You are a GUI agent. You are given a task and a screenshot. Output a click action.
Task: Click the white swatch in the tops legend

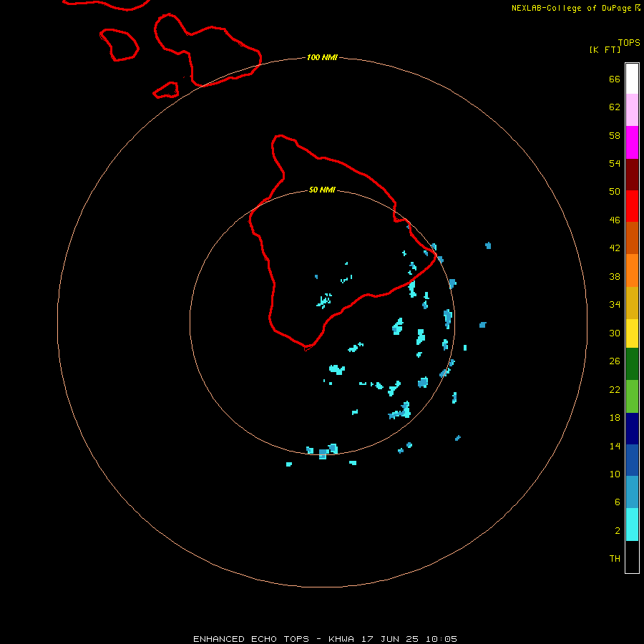632,79
